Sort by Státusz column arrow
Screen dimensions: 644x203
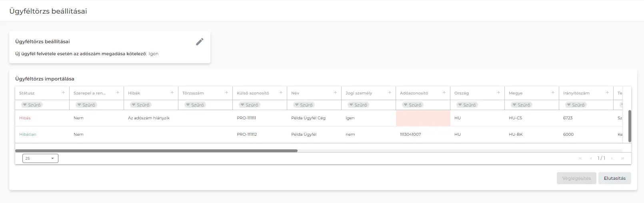point(63,93)
